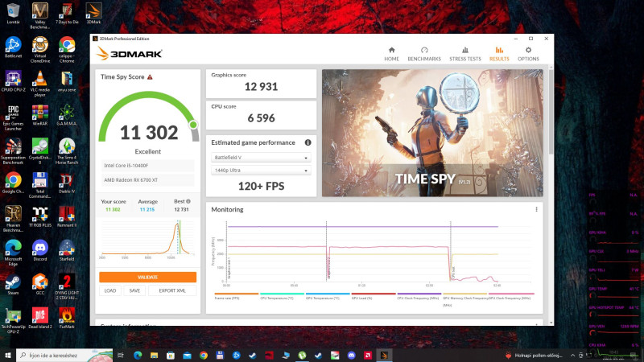
Task: Click the 3DMark results vertical scrollbar
Action: (x=551, y=112)
